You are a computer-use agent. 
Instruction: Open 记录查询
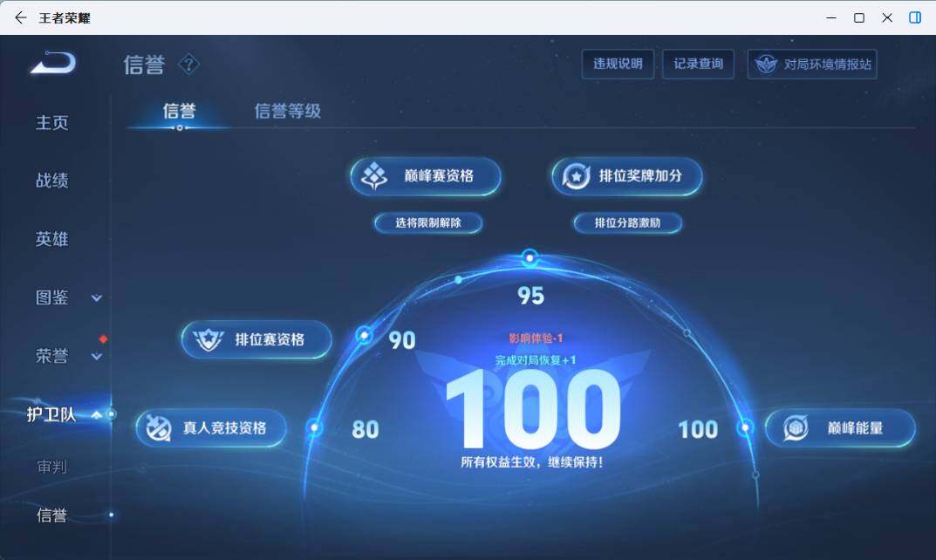698,64
